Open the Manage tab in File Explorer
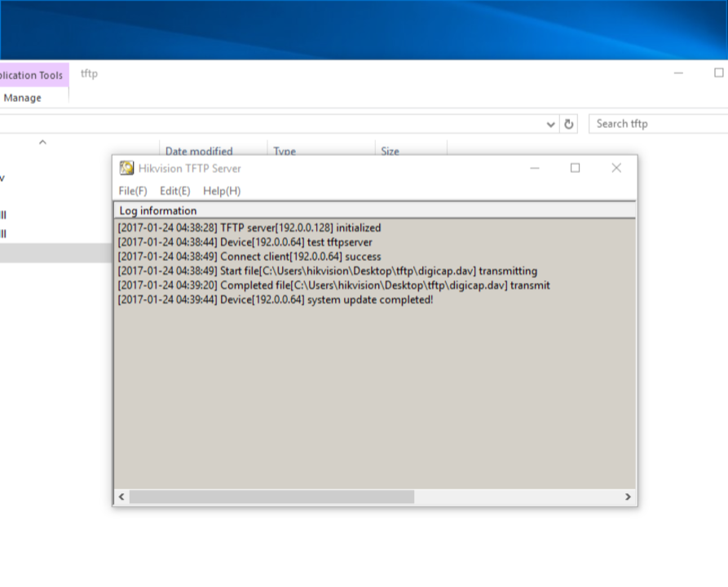Viewport: 728px width, 587px height. click(x=22, y=98)
